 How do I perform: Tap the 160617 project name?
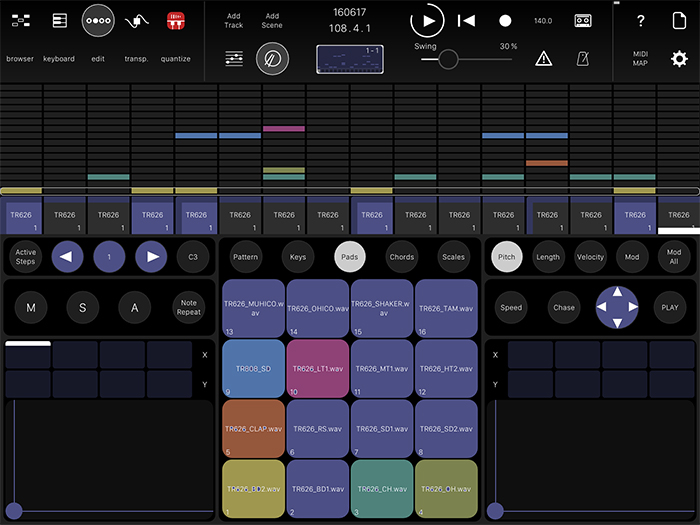(x=350, y=12)
